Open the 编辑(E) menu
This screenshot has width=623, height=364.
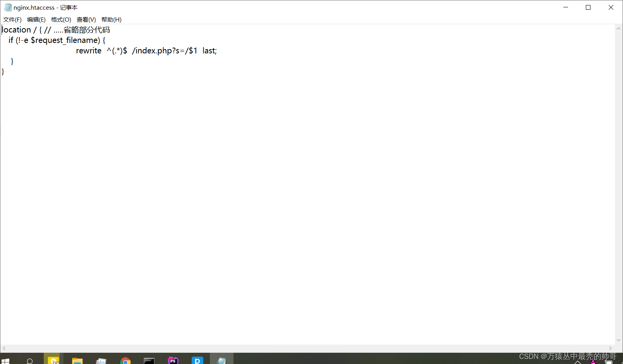click(36, 20)
